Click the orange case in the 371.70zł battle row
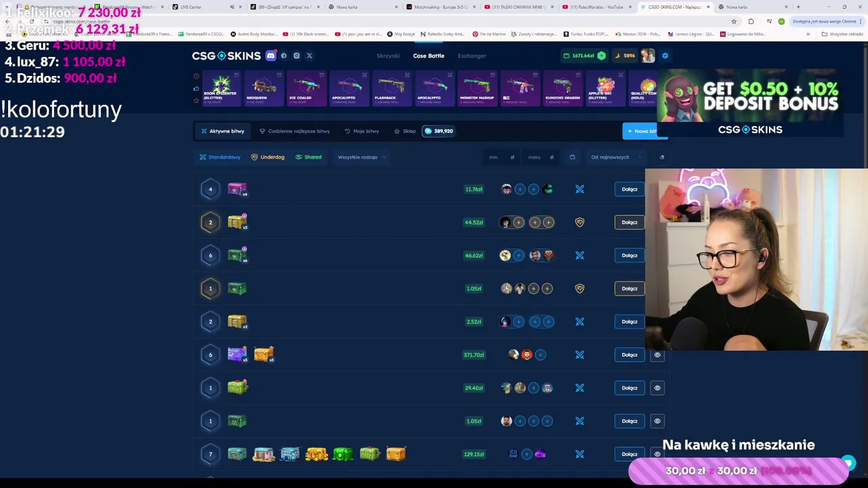Screen dimensions: 868x488 click(x=264, y=354)
